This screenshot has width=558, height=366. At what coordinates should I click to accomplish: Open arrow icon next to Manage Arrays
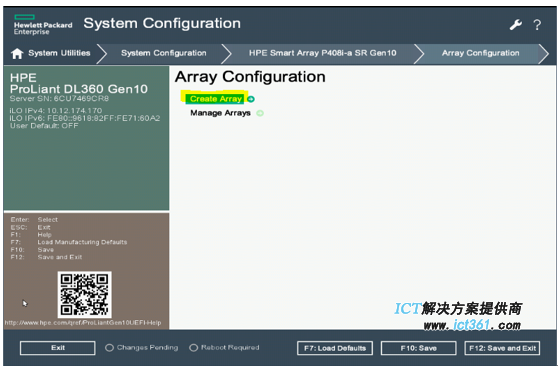coord(260,113)
